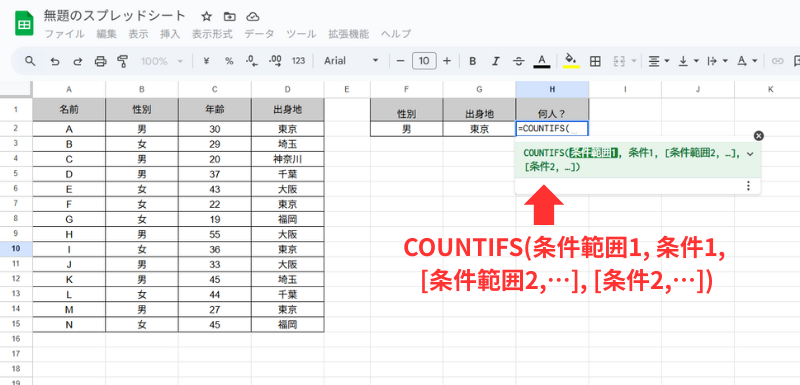Close the formula help popup
Screen dimensions: 800x385
click(759, 136)
